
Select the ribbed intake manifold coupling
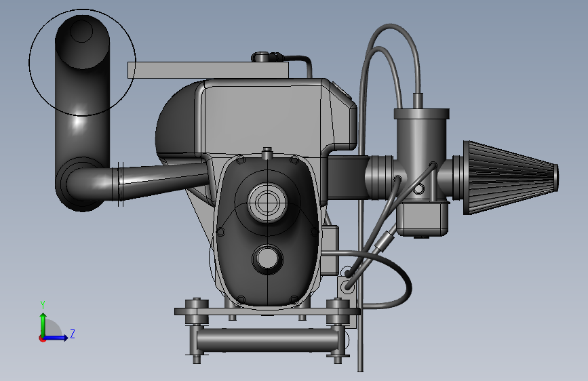pos(380,177)
